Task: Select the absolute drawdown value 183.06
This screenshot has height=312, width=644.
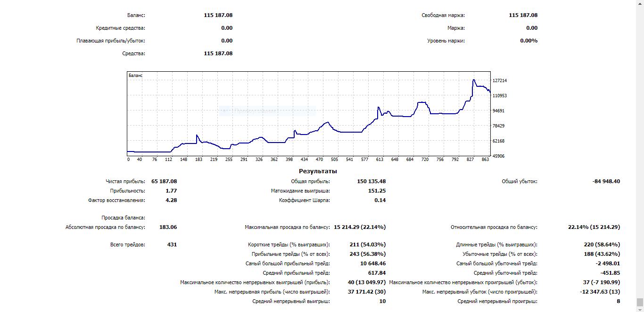Action: tap(168, 227)
